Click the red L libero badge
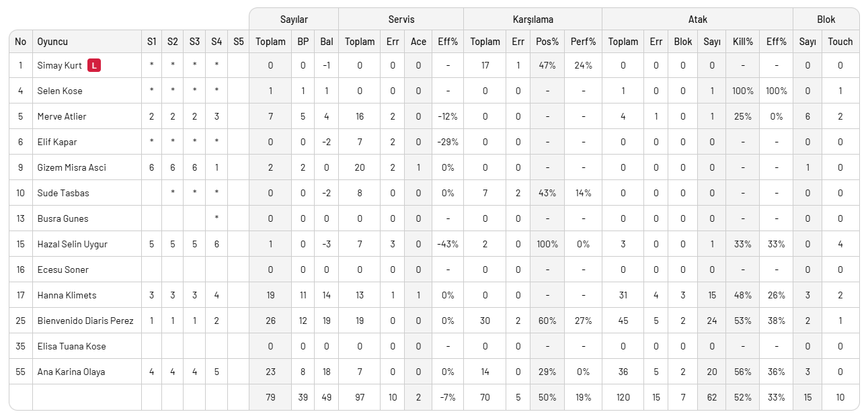This screenshot has height=416, width=868. pyautogui.click(x=94, y=66)
